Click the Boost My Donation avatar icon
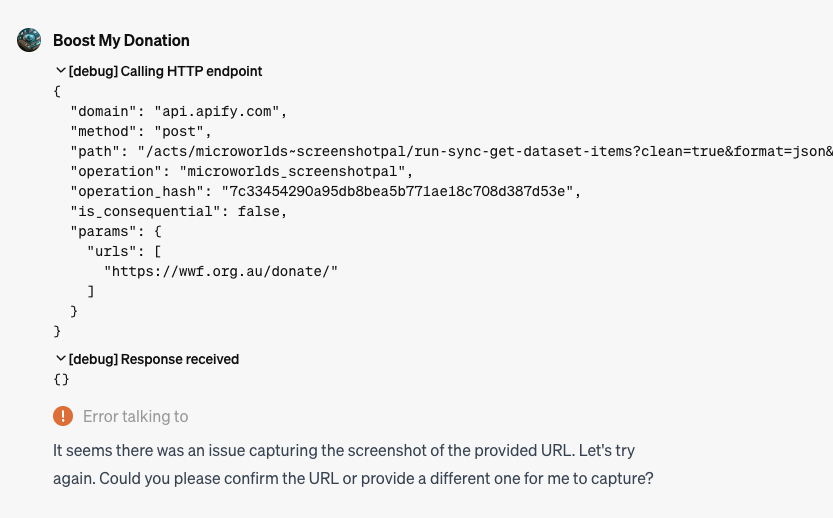 pyautogui.click(x=29, y=40)
